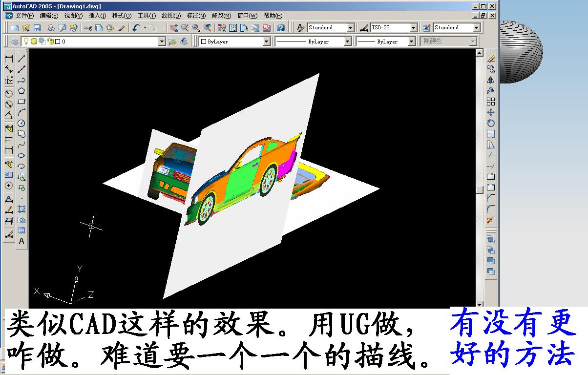Click the Help question mark icon
Image resolution: width=588 pixels, height=375 pixels.
[281, 28]
